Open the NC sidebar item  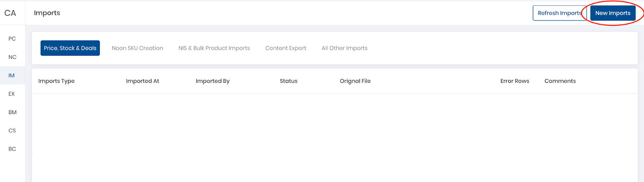(x=12, y=57)
